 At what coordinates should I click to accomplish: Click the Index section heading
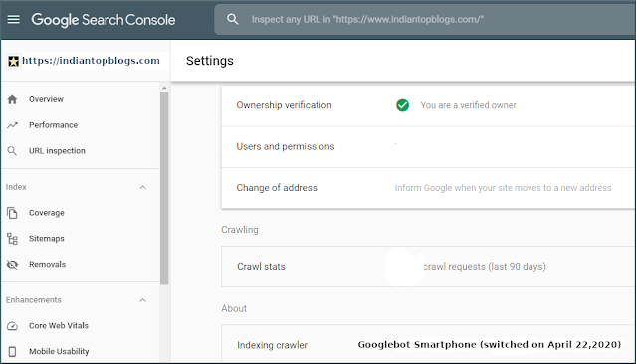pos(16,187)
